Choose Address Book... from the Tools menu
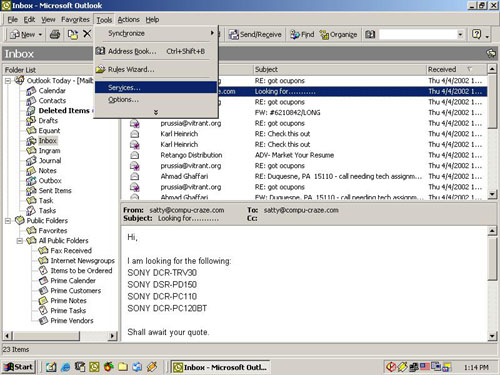The height and width of the screenshot is (375, 500). 156,51
